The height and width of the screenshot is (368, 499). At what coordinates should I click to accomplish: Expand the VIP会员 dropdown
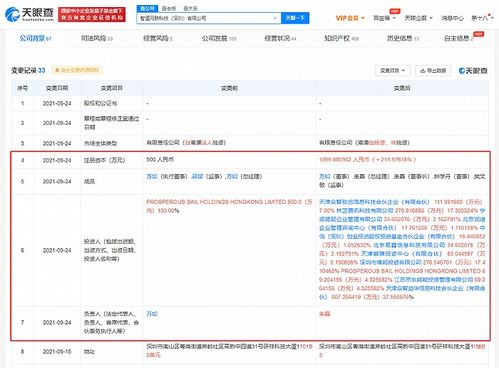(350, 18)
